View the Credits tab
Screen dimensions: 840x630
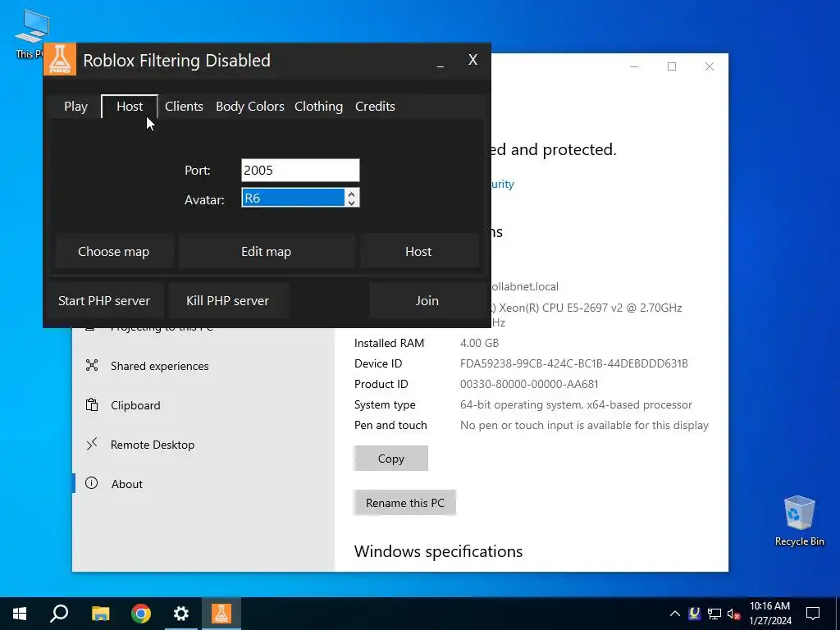[375, 107]
